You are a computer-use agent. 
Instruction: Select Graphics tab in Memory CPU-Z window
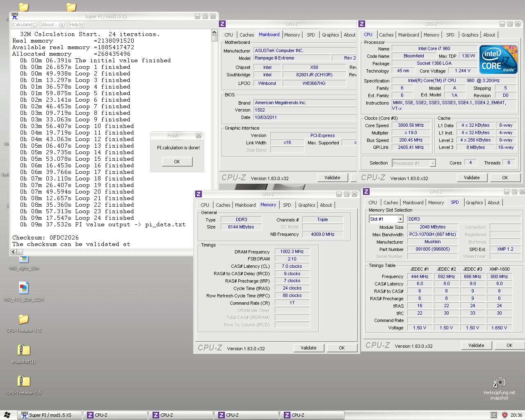[307, 205]
